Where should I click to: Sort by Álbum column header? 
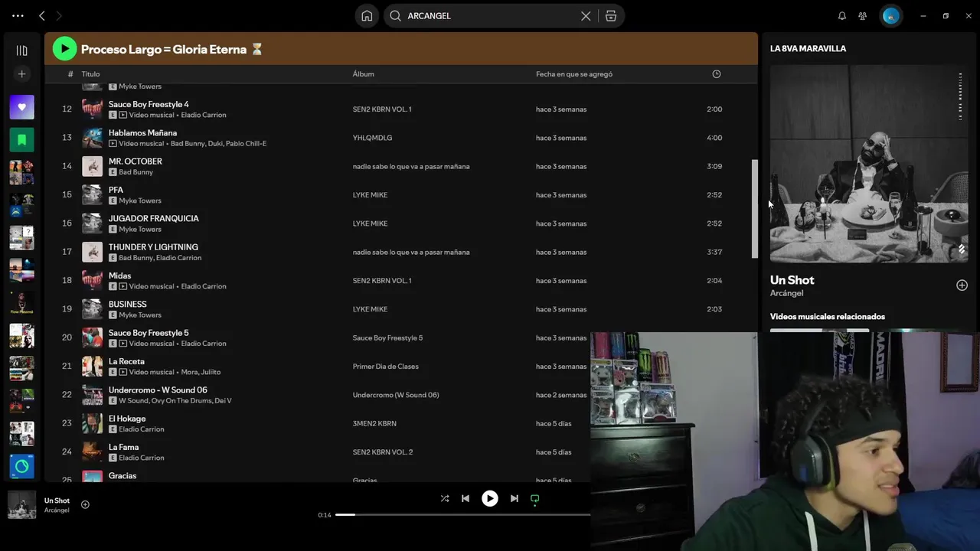pyautogui.click(x=363, y=74)
